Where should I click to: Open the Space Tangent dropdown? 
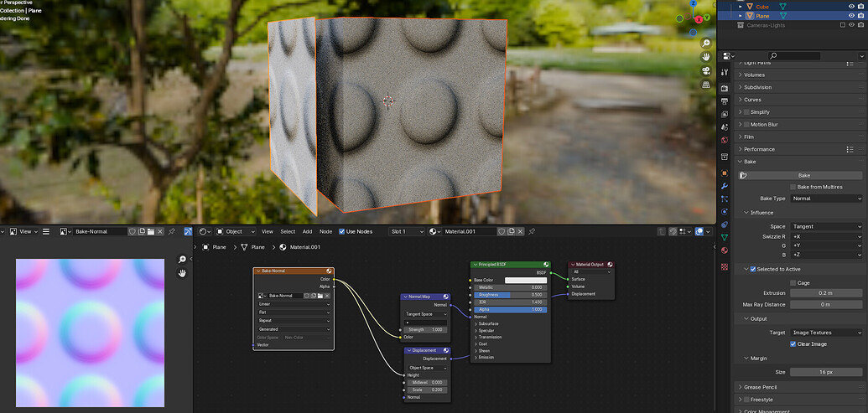826,227
